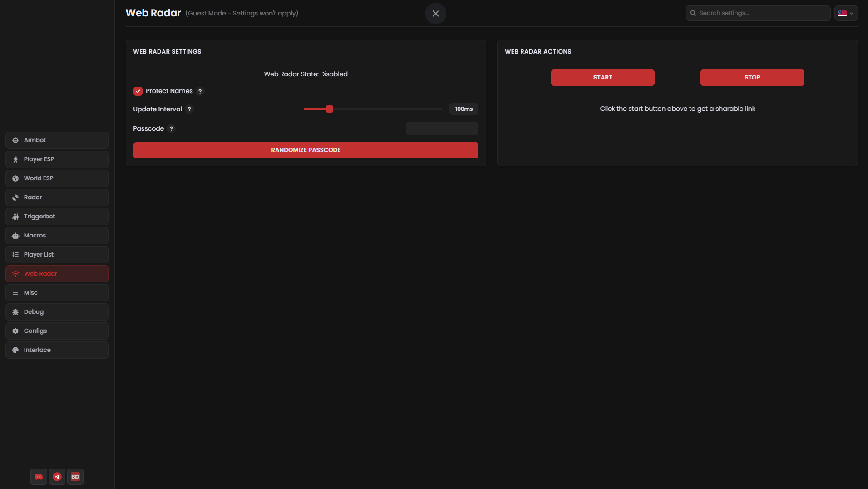Viewport: 868px width, 489px height.
Task: Click the Misc hamburger icon
Action: pyautogui.click(x=15, y=293)
